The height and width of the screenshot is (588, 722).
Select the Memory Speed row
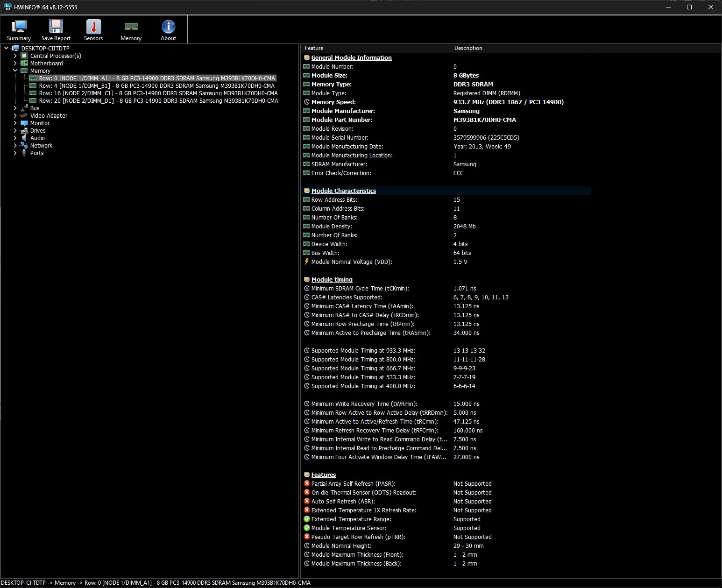pyautogui.click(x=446, y=102)
